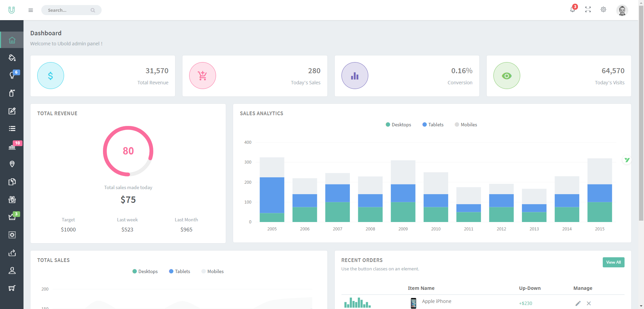Click the bar chart Conversion card icon
Viewport: 644px width, 309px height.
(x=355, y=76)
